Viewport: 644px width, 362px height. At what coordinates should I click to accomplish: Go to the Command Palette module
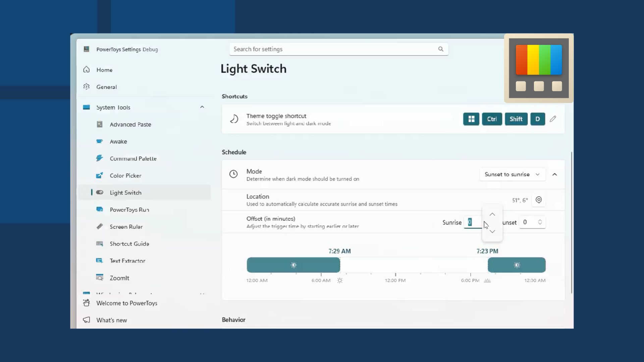(x=133, y=159)
